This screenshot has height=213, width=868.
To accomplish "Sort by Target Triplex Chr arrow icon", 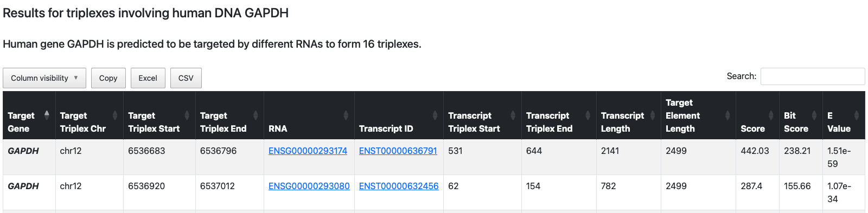I will click(115, 115).
